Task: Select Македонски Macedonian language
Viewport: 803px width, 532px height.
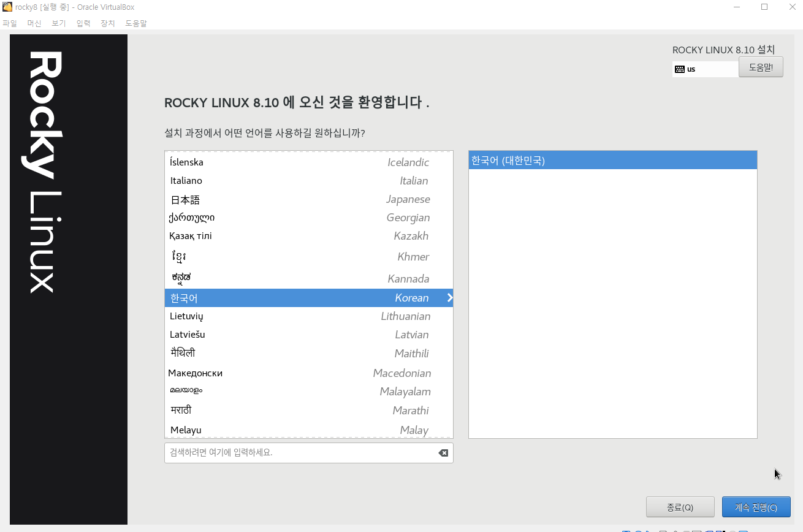Action: tap(309, 373)
